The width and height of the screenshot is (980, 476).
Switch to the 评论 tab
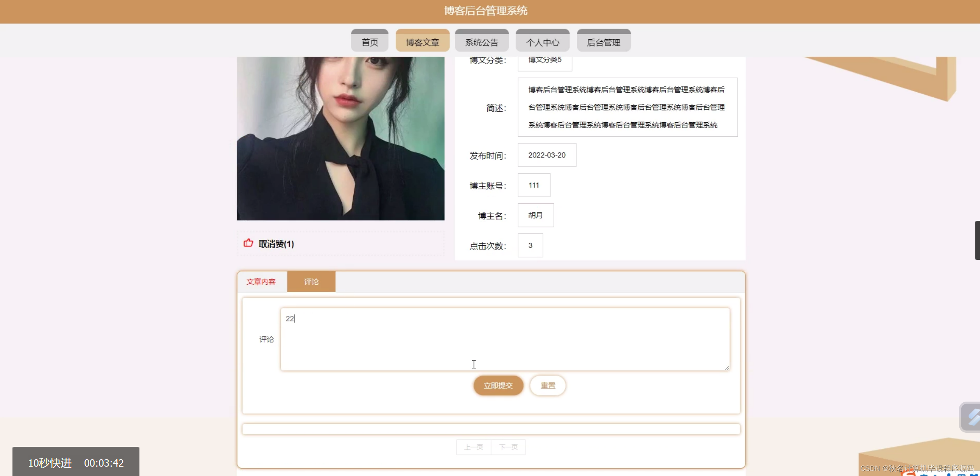tap(311, 281)
